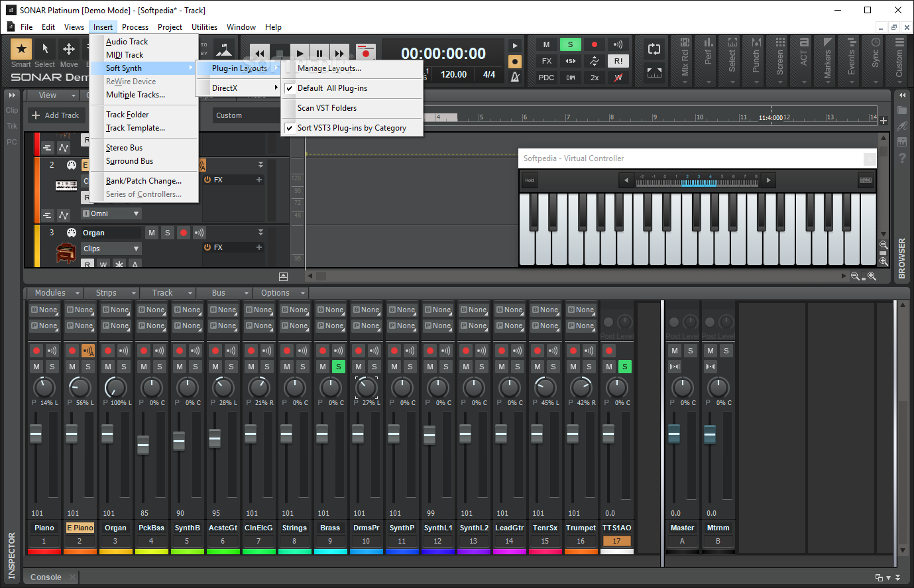Click Hold on the virtual controller
914x588 pixels.
[530, 180]
